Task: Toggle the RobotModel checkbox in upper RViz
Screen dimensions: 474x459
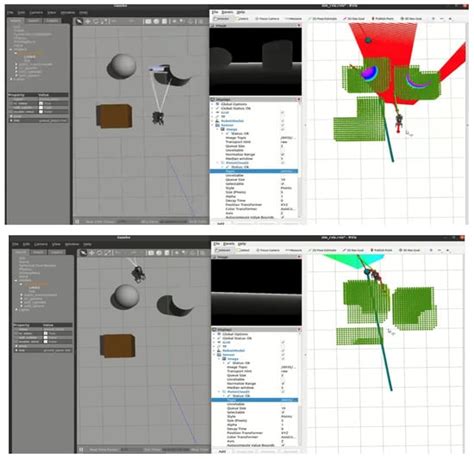Action: [282, 121]
